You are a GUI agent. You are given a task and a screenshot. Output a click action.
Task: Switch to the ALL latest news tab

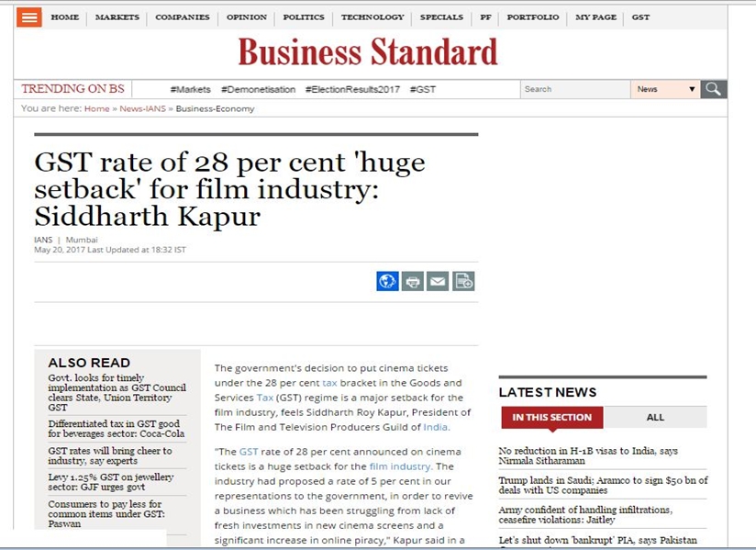pos(655,418)
